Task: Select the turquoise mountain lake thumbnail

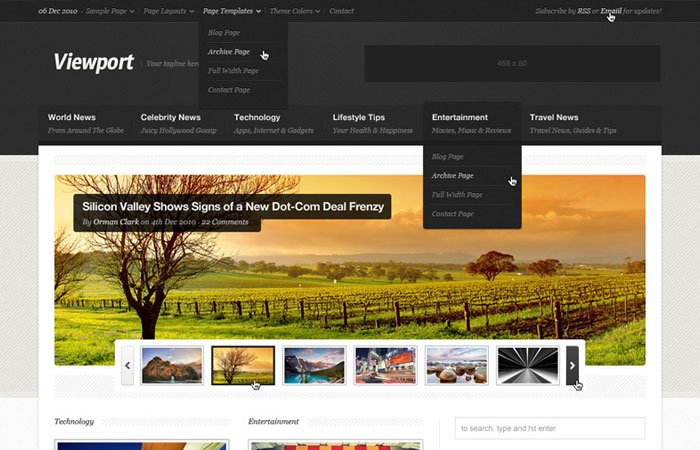Action: pos(314,366)
